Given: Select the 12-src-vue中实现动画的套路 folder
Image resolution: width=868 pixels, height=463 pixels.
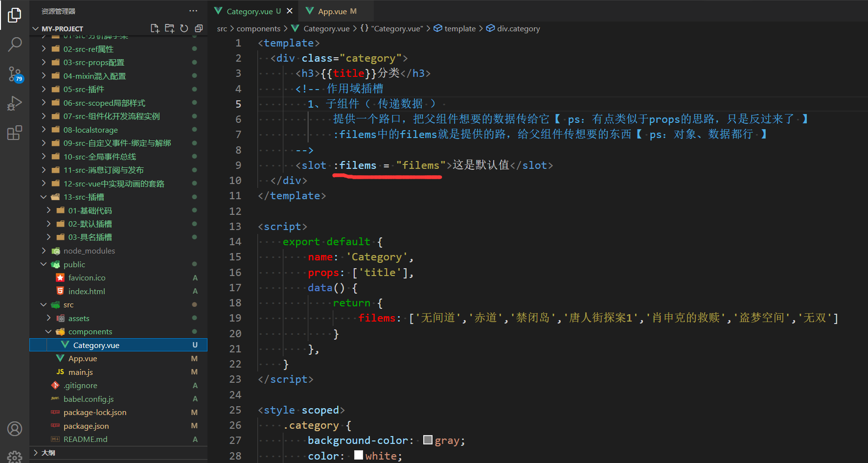Looking at the screenshot, I should pos(118,184).
